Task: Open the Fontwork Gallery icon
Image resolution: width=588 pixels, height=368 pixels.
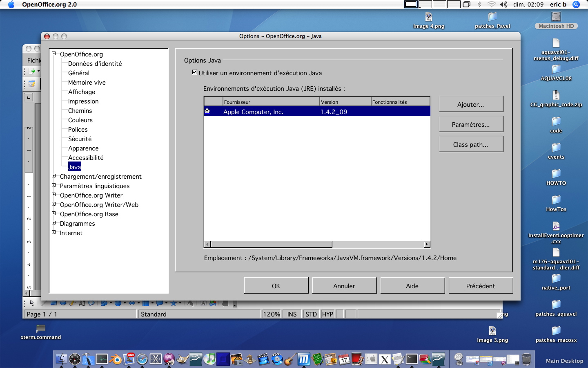Action: click(x=203, y=303)
